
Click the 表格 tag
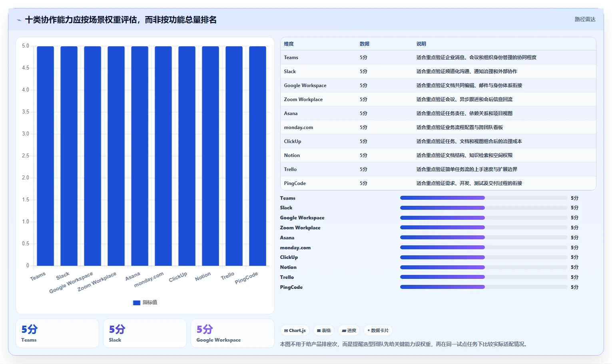(x=324, y=330)
